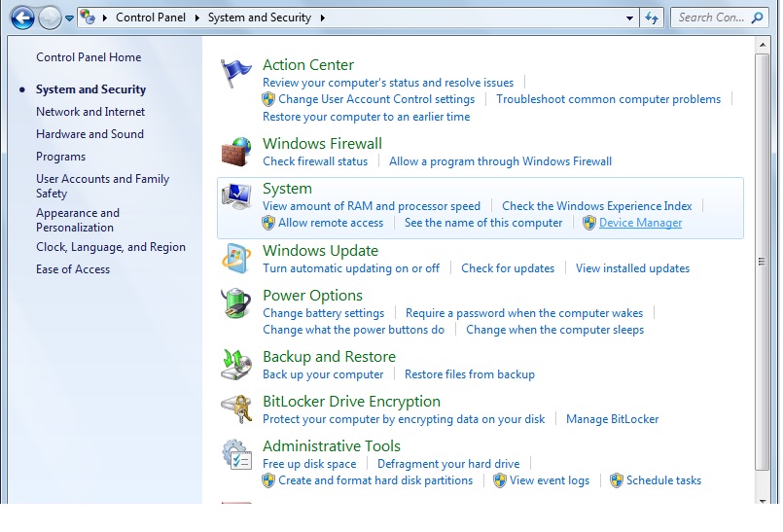The width and height of the screenshot is (783, 532).
Task: Click the Action Center flag icon
Action: (236, 74)
